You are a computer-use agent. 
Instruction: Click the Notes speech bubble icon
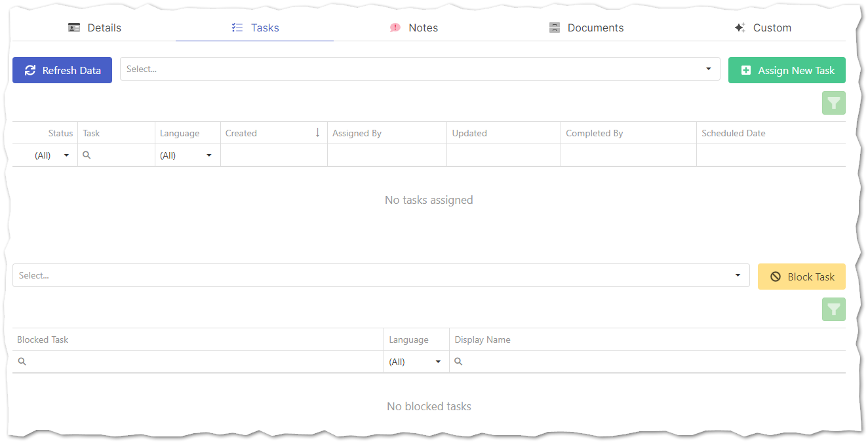click(x=395, y=28)
